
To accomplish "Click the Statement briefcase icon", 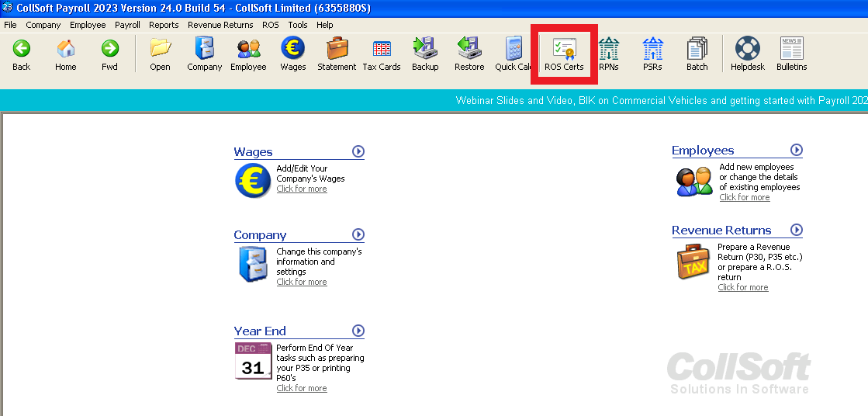I will pos(337,53).
